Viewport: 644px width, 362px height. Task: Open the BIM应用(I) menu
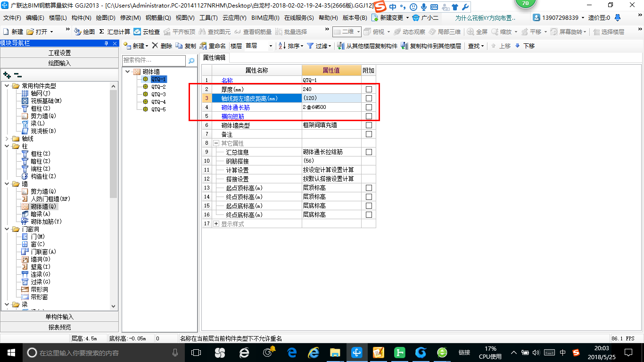[x=265, y=18]
